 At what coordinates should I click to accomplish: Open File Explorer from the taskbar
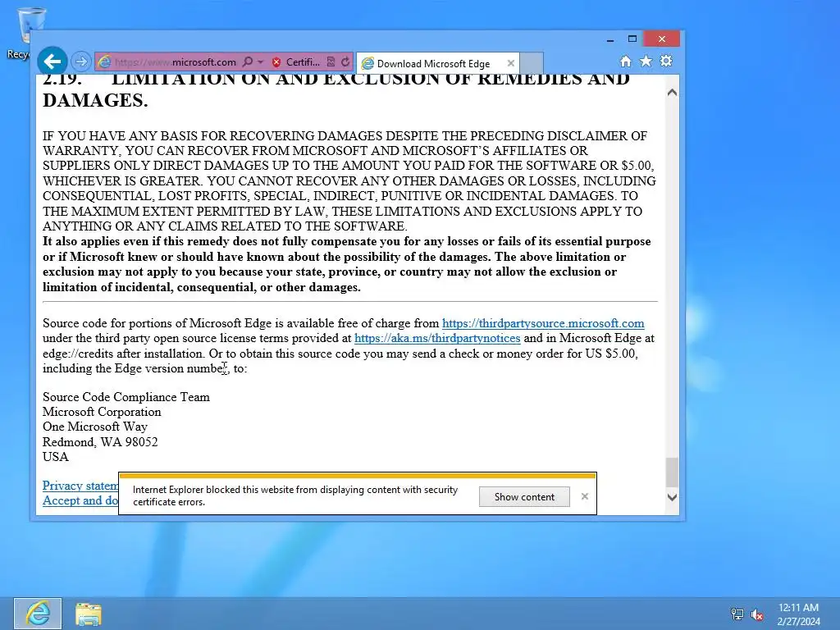(89, 614)
